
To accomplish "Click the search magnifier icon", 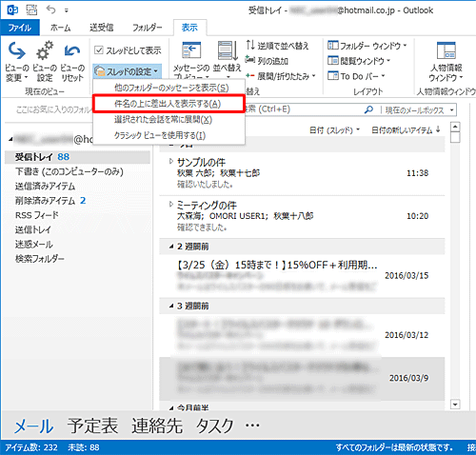I will [x=368, y=109].
